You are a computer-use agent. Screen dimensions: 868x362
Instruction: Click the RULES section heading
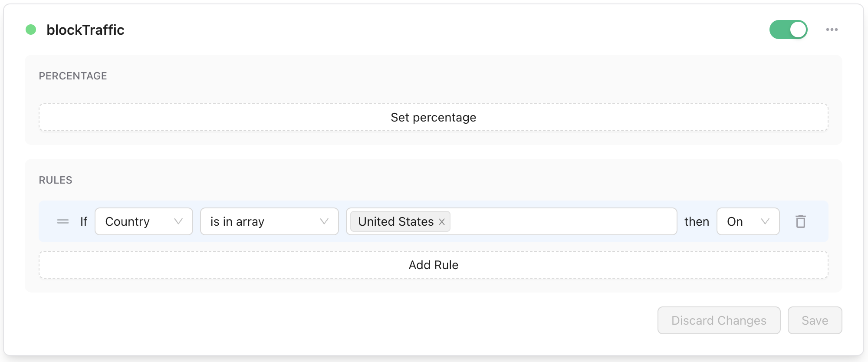point(56,180)
